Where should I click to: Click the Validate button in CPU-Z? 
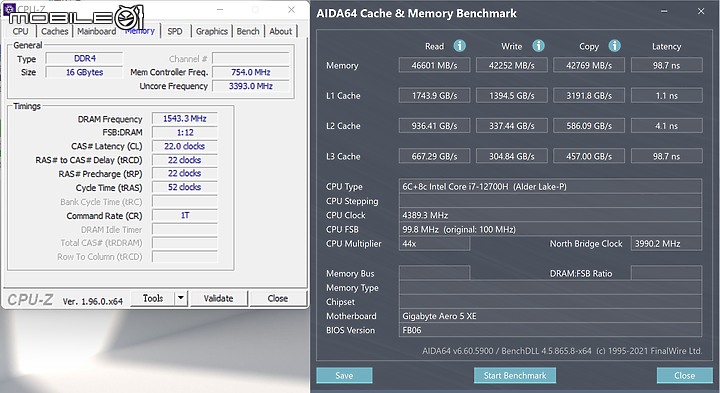click(x=219, y=298)
